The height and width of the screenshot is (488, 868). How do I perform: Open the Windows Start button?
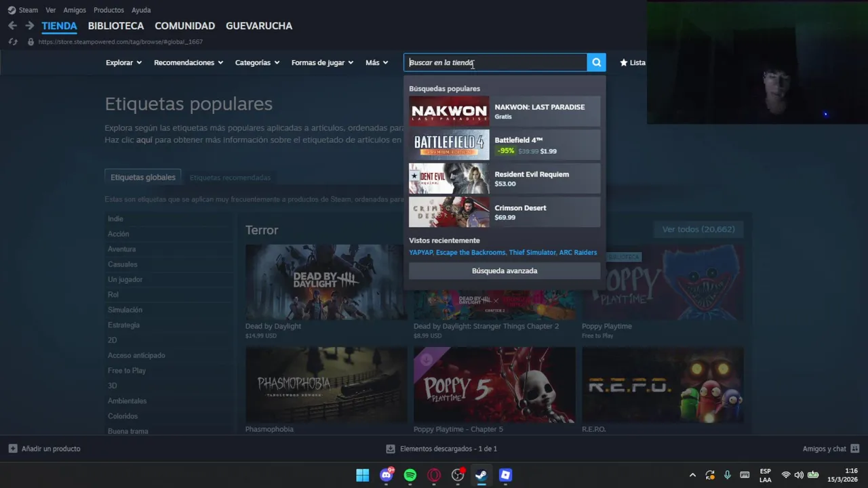363,475
